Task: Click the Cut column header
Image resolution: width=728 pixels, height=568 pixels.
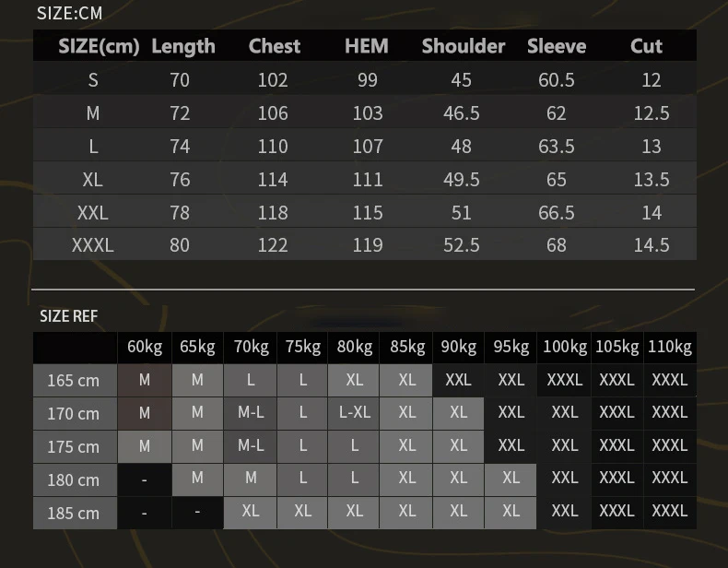Action: click(646, 46)
